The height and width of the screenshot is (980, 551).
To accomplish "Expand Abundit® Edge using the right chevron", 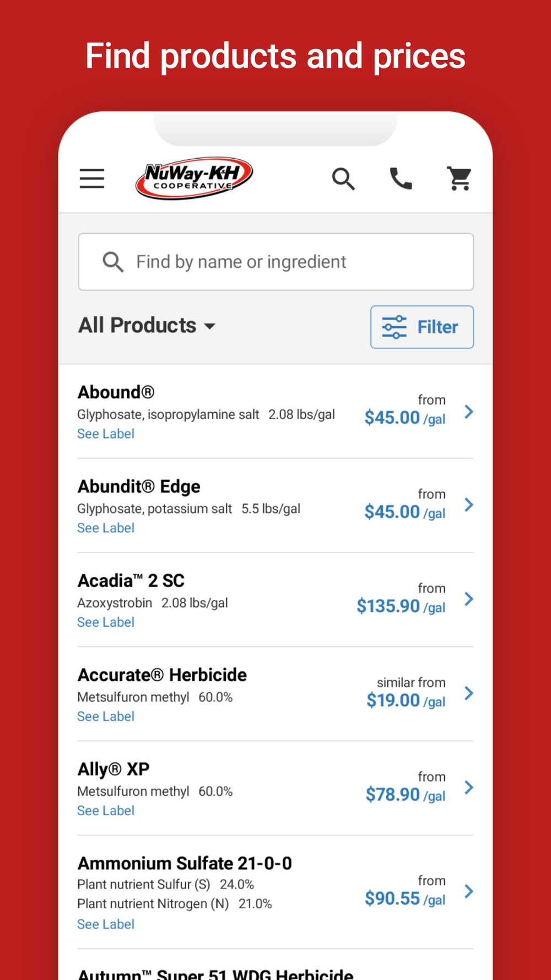I will [469, 505].
